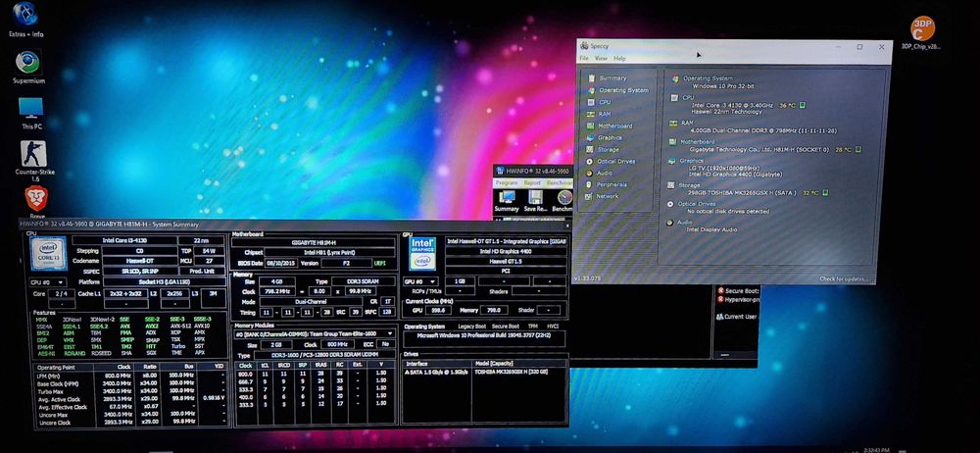Click the DDR3 SDRAM memory type field
The width and height of the screenshot is (980, 453).
[364, 281]
